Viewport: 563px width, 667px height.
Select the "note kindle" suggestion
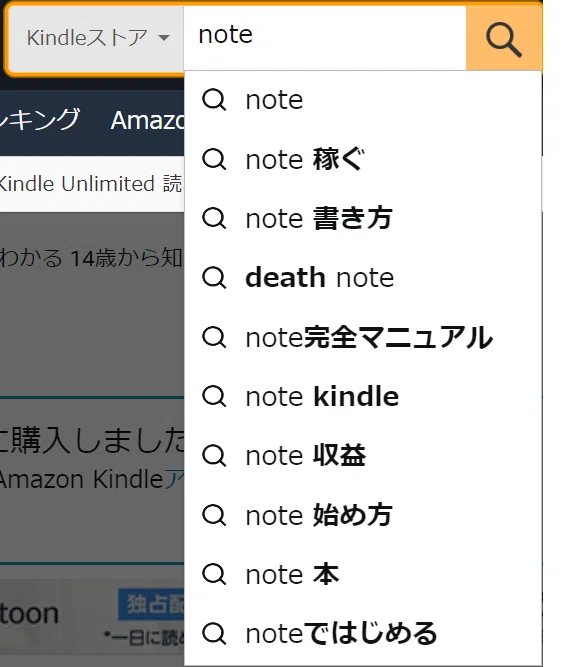pyautogui.click(x=363, y=396)
